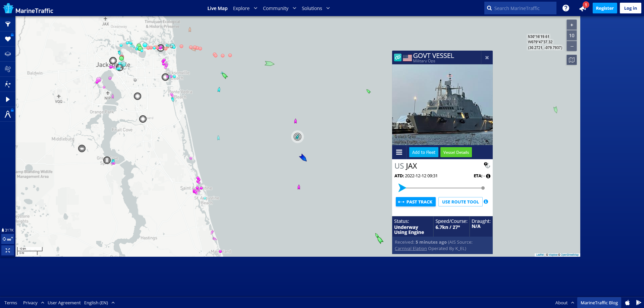Open My Fleets heart icon

point(8,39)
